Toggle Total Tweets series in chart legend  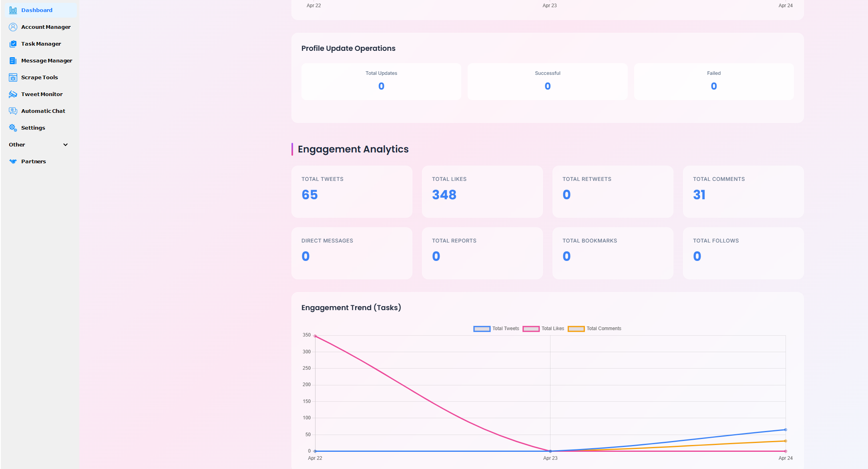(x=506, y=329)
